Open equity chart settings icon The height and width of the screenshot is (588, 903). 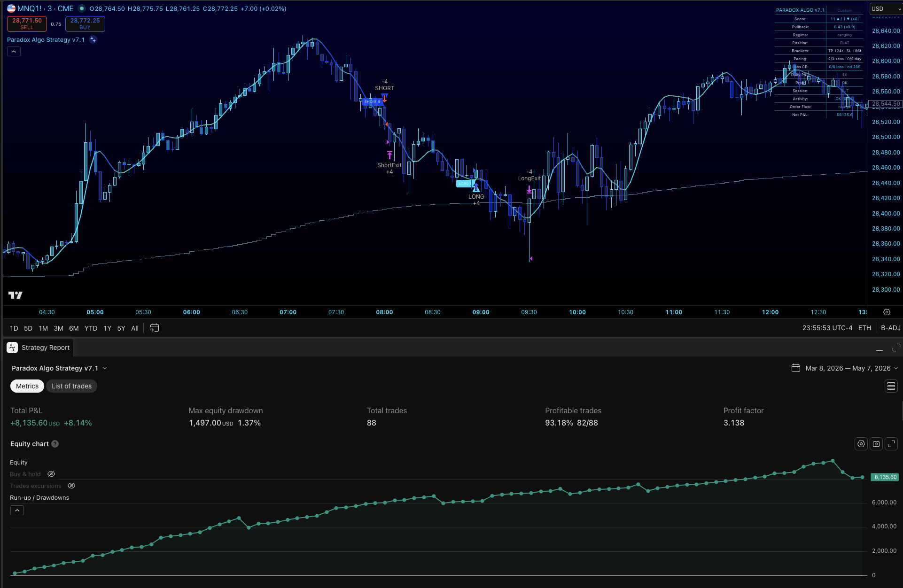861,444
